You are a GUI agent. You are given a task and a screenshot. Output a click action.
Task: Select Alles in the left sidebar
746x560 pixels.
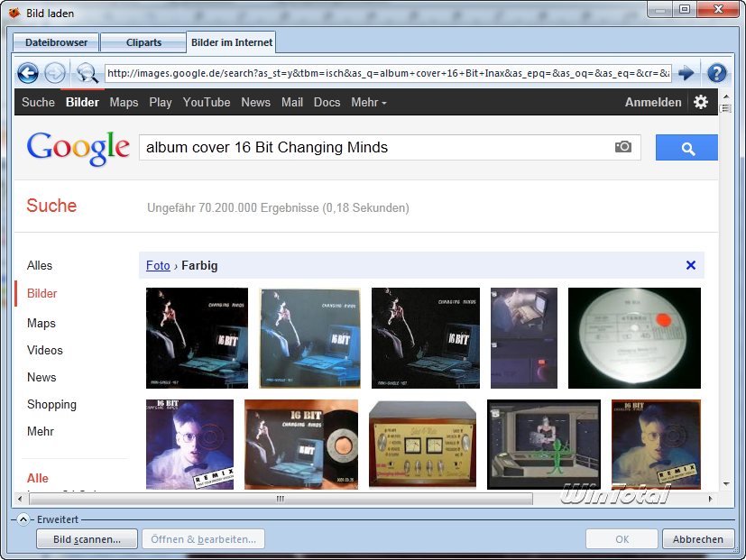pos(40,265)
